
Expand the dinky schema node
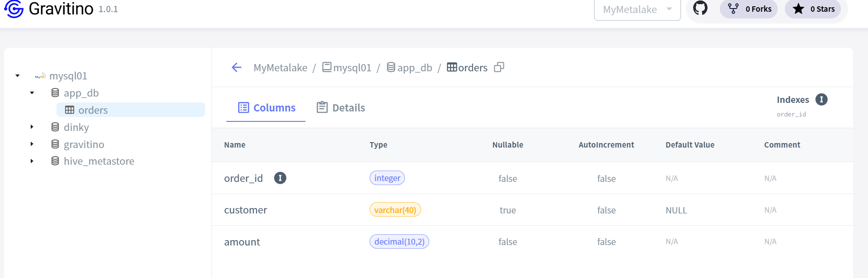[32, 127]
